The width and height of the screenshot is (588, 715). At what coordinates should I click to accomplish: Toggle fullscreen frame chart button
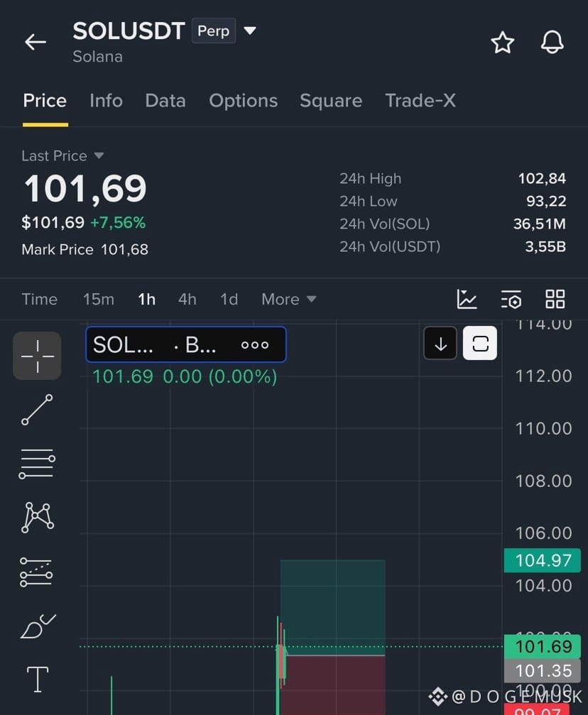pos(480,344)
